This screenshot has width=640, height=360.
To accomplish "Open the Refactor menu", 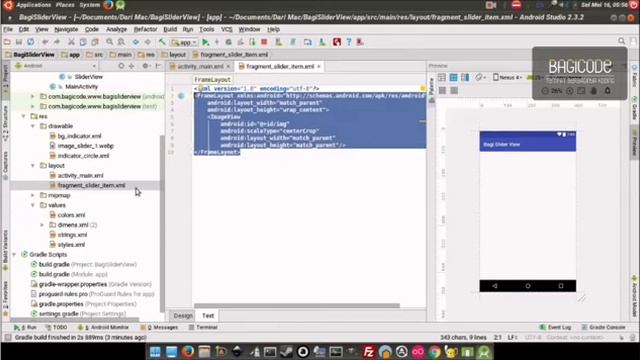I will (145, 29).
